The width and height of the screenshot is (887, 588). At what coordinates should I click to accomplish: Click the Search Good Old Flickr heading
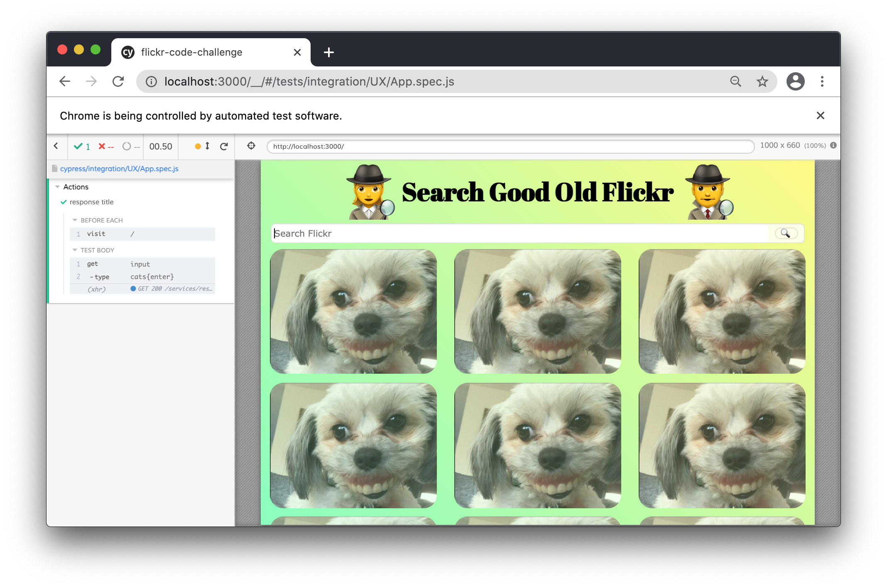pos(538,192)
